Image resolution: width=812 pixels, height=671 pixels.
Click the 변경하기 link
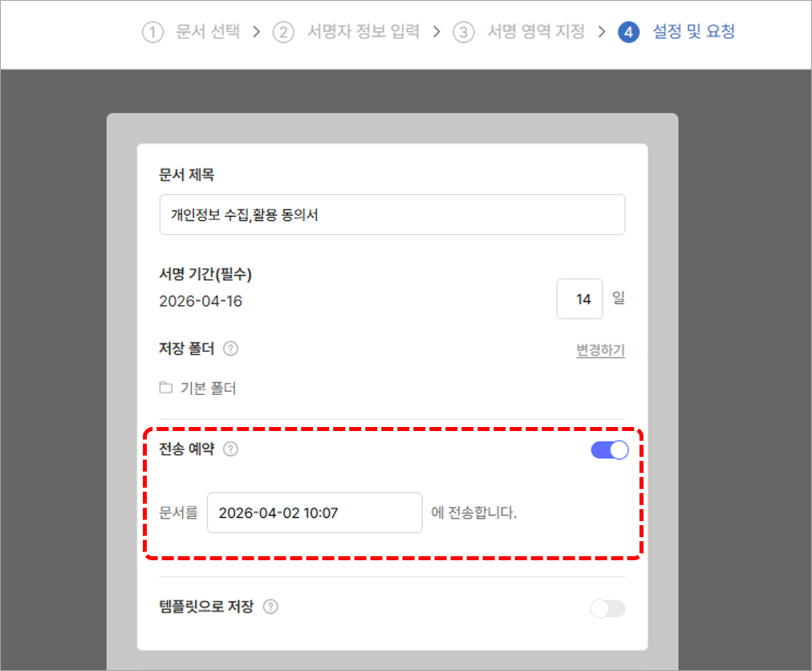pyautogui.click(x=601, y=350)
